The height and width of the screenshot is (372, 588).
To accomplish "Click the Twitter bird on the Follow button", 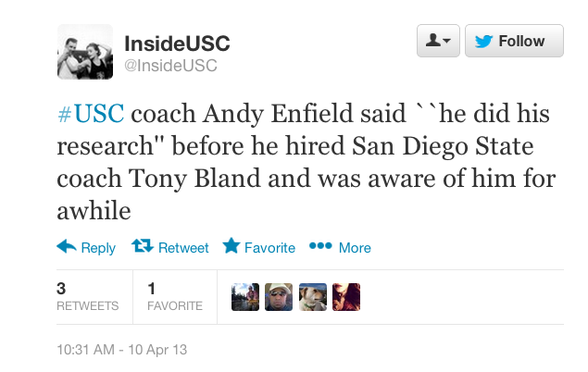I will click(x=485, y=42).
